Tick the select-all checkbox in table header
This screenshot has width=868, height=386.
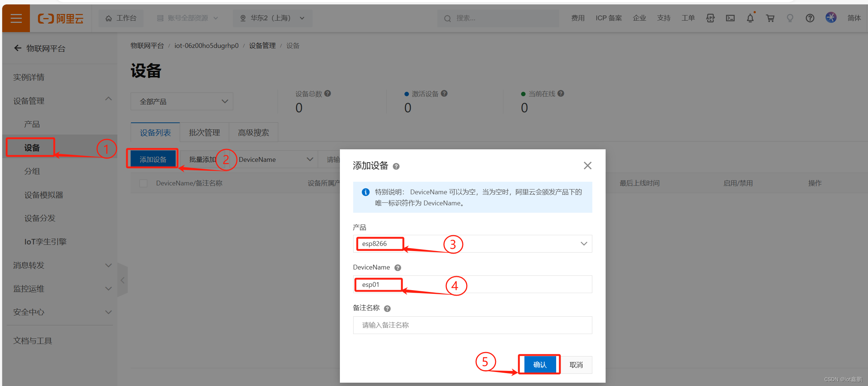point(144,183)
